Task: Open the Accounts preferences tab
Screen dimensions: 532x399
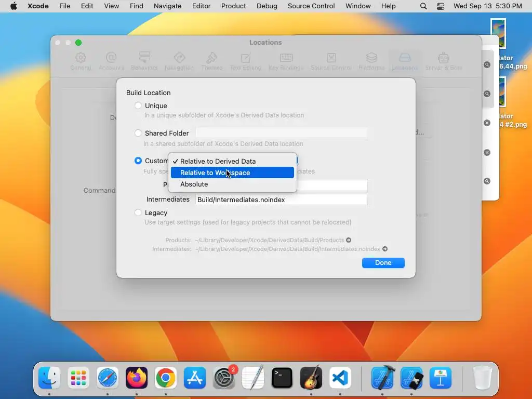Action: 111,61
